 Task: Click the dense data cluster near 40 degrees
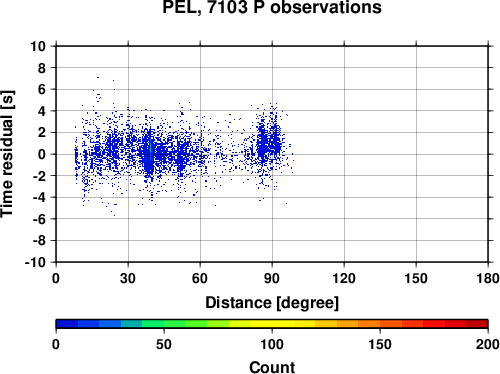pyautogui.click(x=149, y=154)
